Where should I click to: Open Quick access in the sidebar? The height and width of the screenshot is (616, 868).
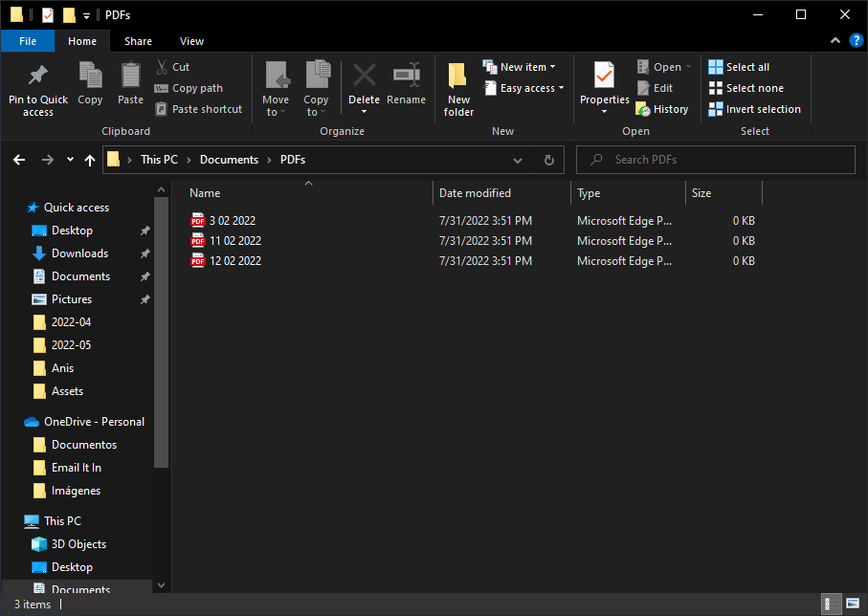tap(77, 208)
